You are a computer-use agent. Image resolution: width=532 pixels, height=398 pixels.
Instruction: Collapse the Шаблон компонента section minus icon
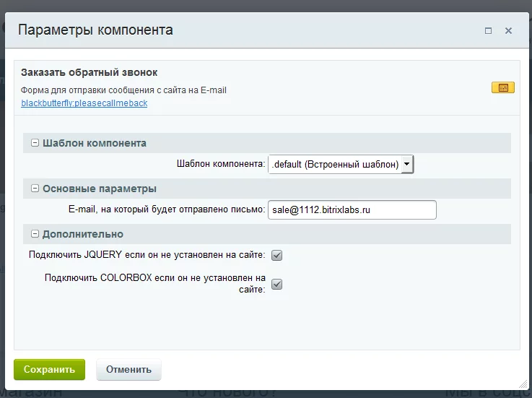tap(35, 142)
